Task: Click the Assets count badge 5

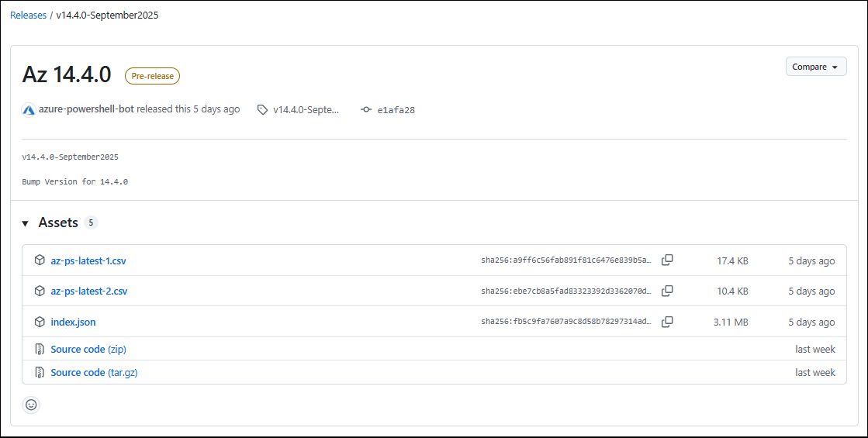Action: coord(91,222)
